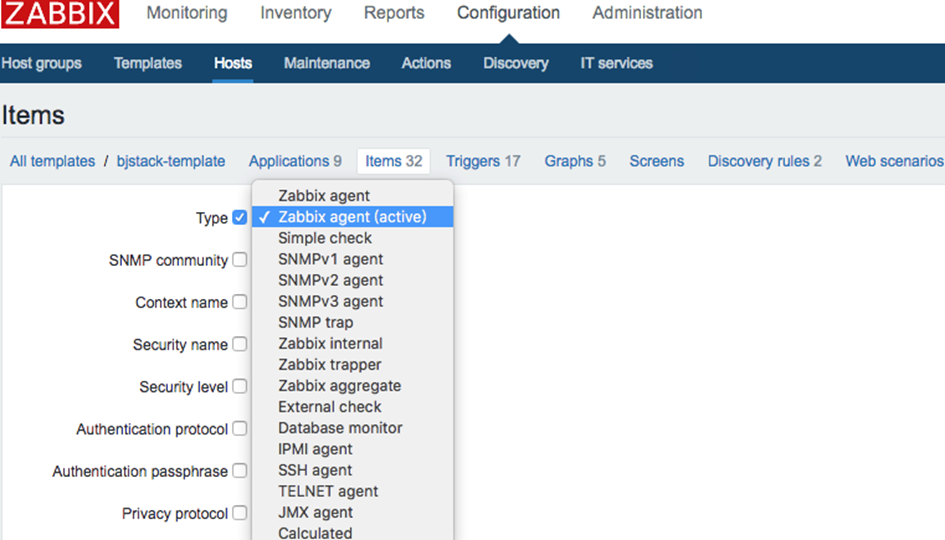Open Web scenarios link
945x540 pixels.
point(894,162)
